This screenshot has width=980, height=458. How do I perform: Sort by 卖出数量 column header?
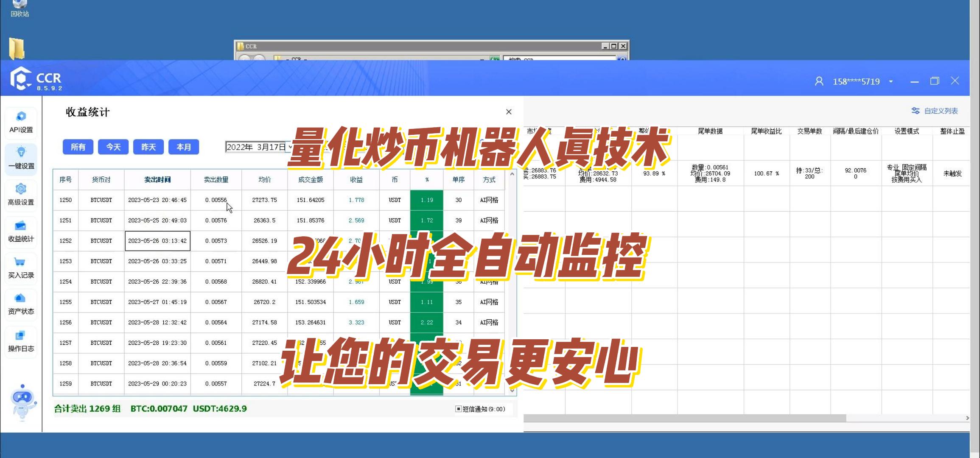pos(216,180)
